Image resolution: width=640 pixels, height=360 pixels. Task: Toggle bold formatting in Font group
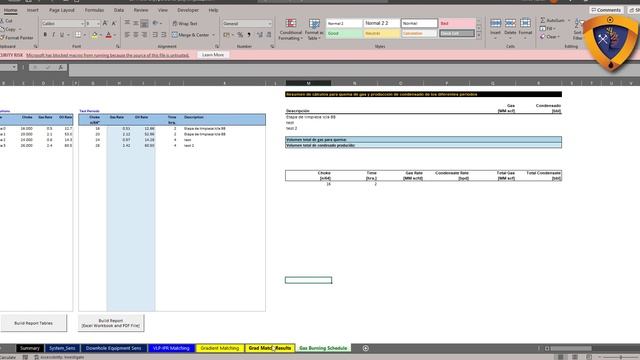45,35
